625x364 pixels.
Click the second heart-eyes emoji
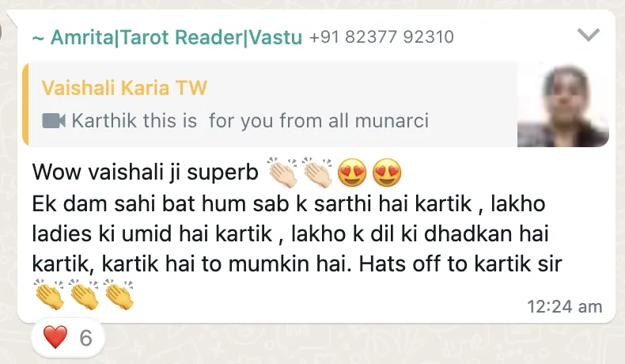pos(387,173)
